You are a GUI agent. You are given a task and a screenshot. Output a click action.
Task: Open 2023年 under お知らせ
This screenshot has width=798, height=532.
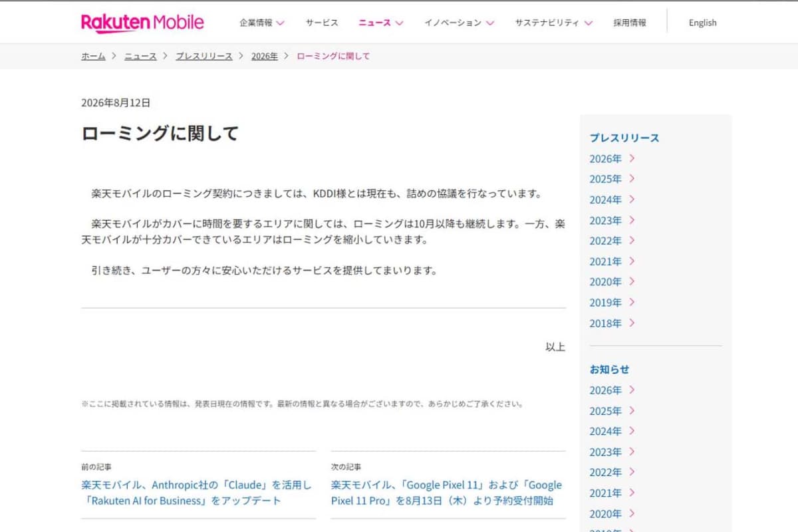tap(612, 452)
